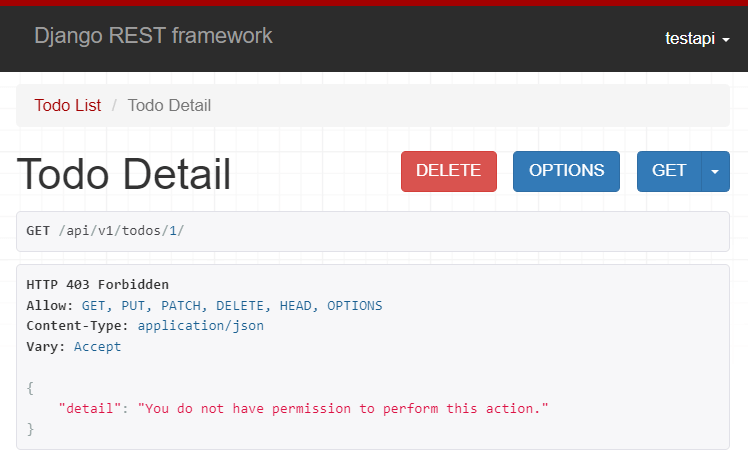Click the HTTP 403 Forbidden status line
Viewport: 748px width, 460px height.
click(97, 285)
